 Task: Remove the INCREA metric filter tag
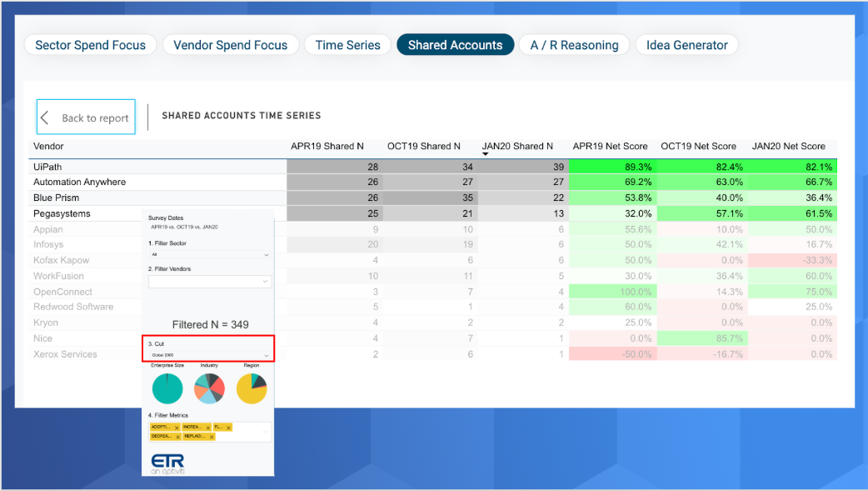tap(208, 428)
